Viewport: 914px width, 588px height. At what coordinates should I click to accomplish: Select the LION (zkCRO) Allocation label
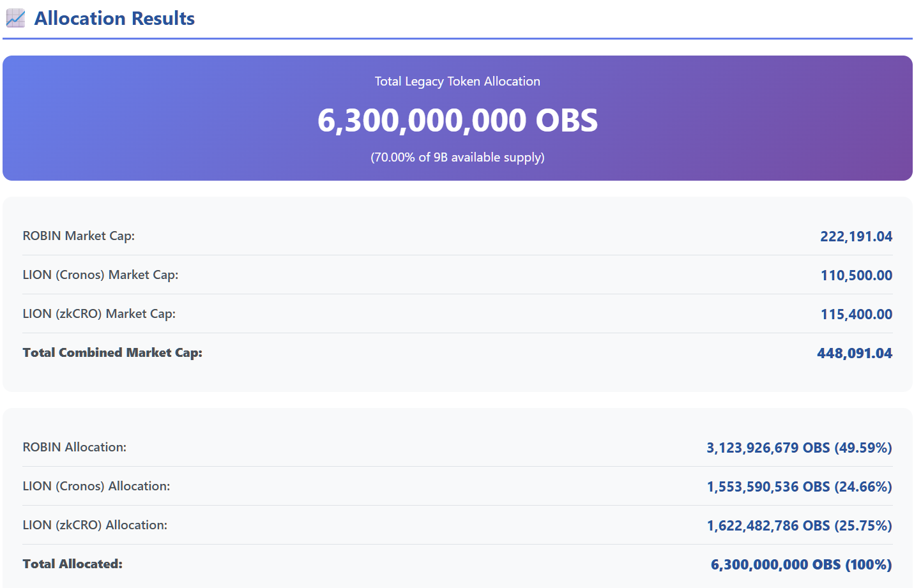[x=95, y=525]
